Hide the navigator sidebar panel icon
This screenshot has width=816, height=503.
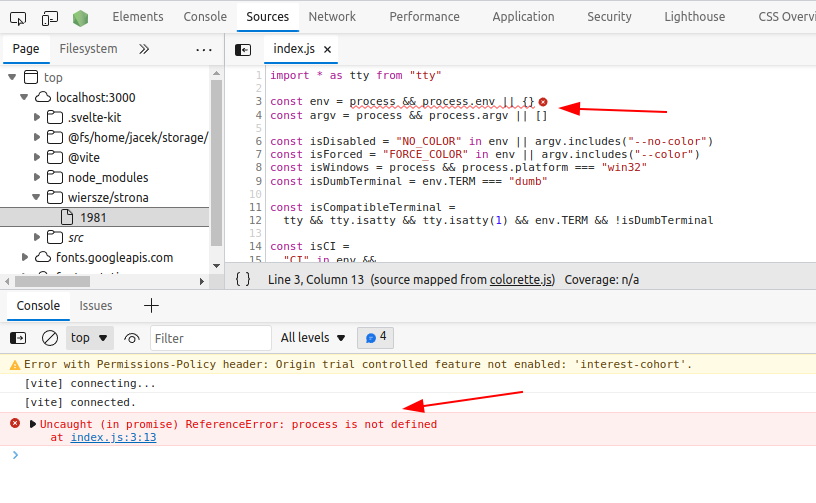243,49
